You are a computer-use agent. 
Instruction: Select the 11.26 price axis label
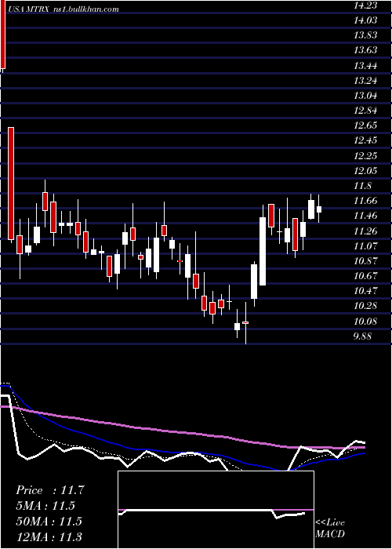coord(365,231)
